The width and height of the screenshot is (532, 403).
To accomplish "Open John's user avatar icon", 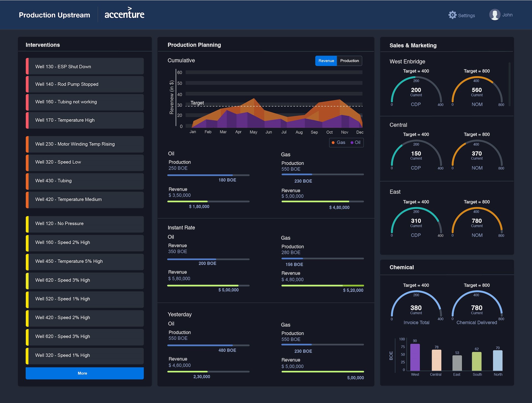I will tap(494, 15).
